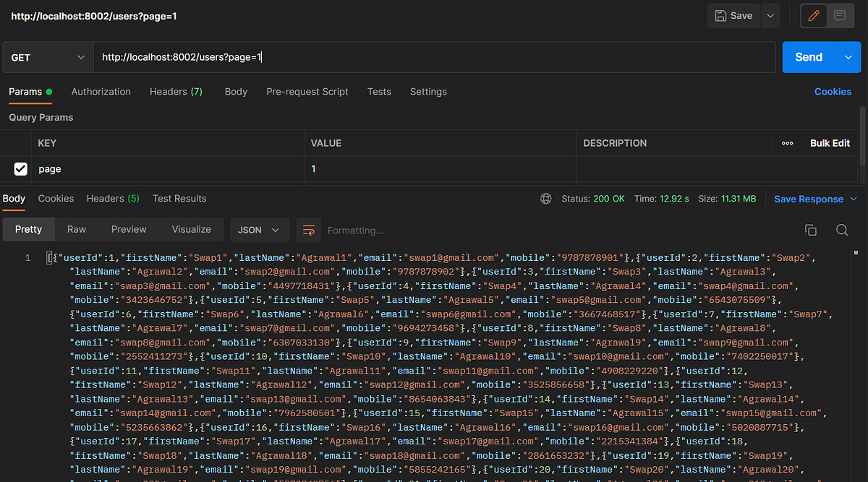The width and height of the screenshot is (868, 482).
Task: Open the Cookies manager link
Action: coord(833,92)
